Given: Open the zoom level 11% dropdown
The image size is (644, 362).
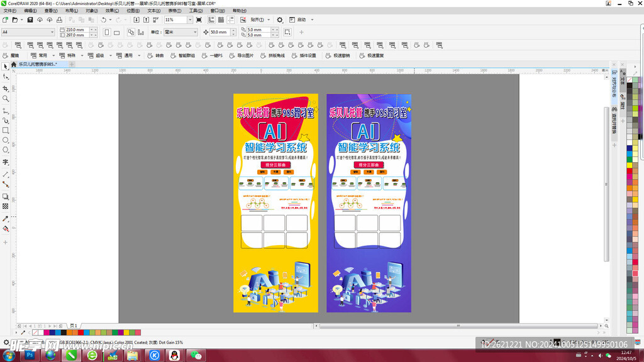Looking at the screenshot, I should click(x=190, y=19).
